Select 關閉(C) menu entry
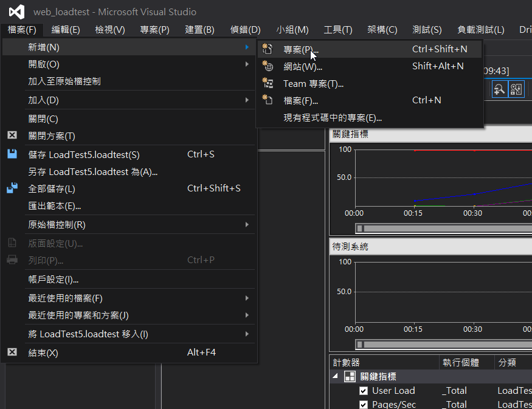The width and height of the screenshot is (532, 409). 129,119
